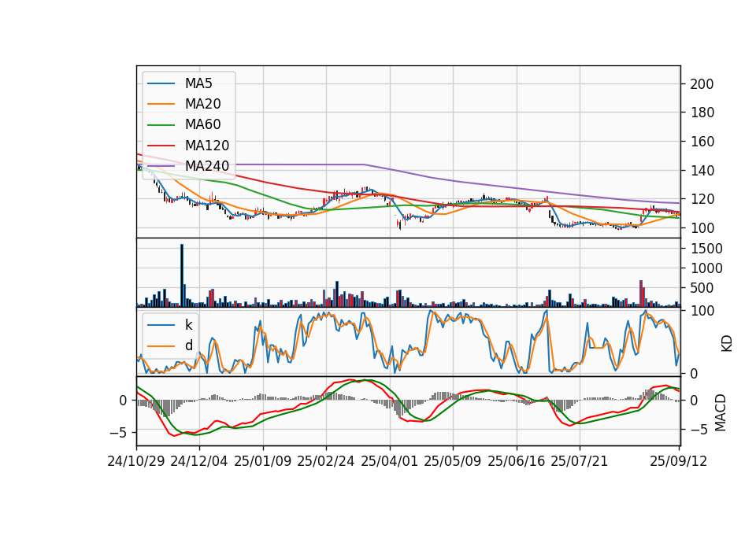Click the 140 price axis label
This screenshot has height=543, width=756.
coord(702,171)
